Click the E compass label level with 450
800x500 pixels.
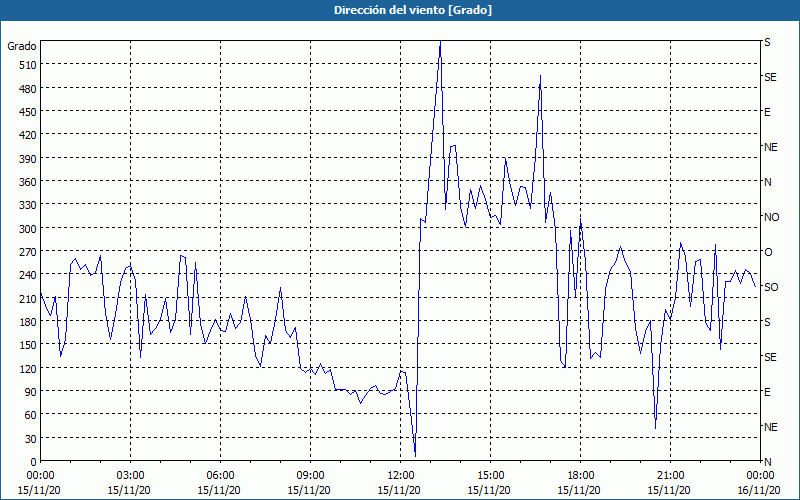point(767,112)
